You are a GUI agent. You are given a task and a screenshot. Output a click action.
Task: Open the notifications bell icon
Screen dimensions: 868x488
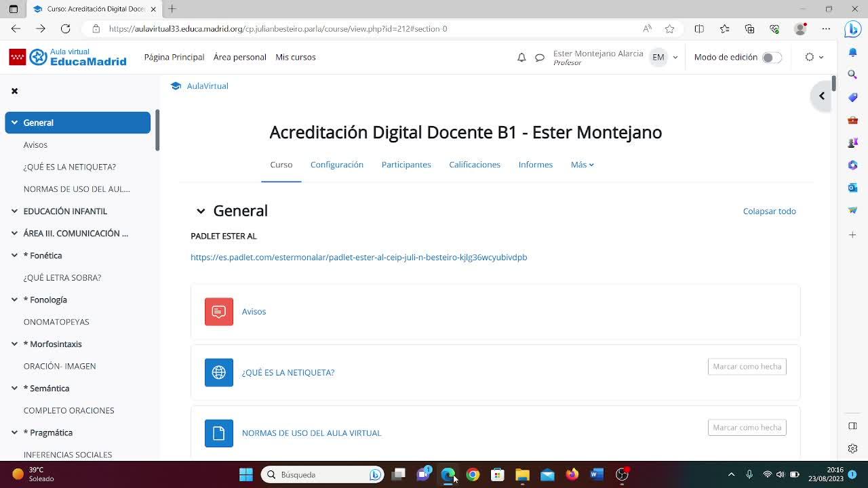(521, 58)
